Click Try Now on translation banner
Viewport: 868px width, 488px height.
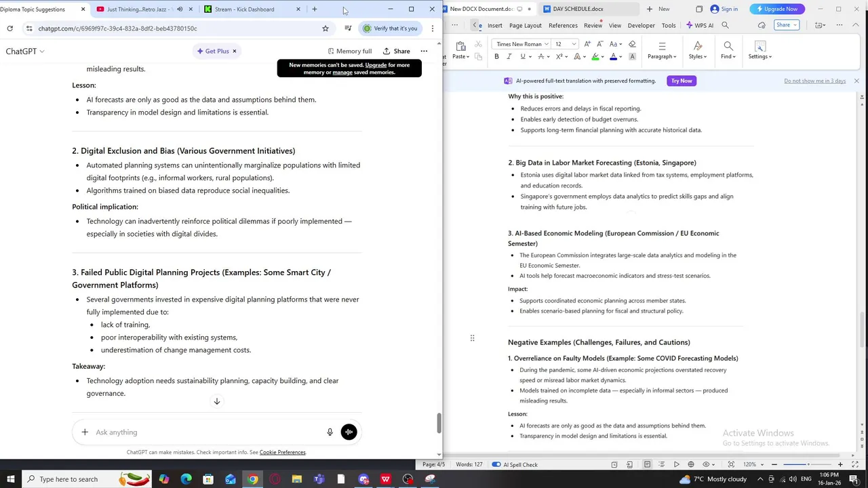[682, 81]
